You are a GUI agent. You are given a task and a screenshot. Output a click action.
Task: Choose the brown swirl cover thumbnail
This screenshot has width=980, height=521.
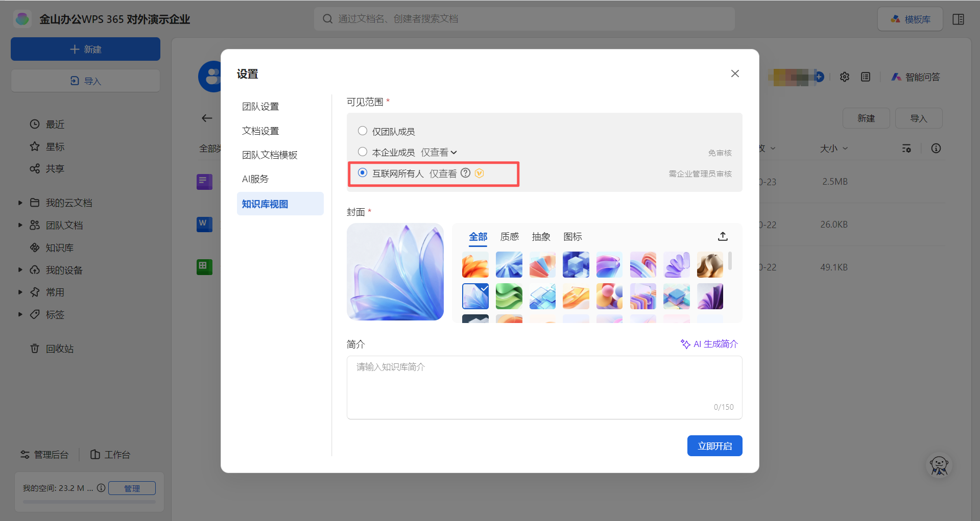[x=710, y=265]
